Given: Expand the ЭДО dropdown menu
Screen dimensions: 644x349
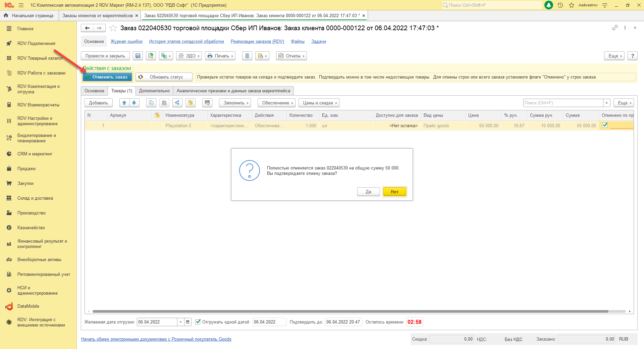Looking at the screenshot, I should (189, 56).
